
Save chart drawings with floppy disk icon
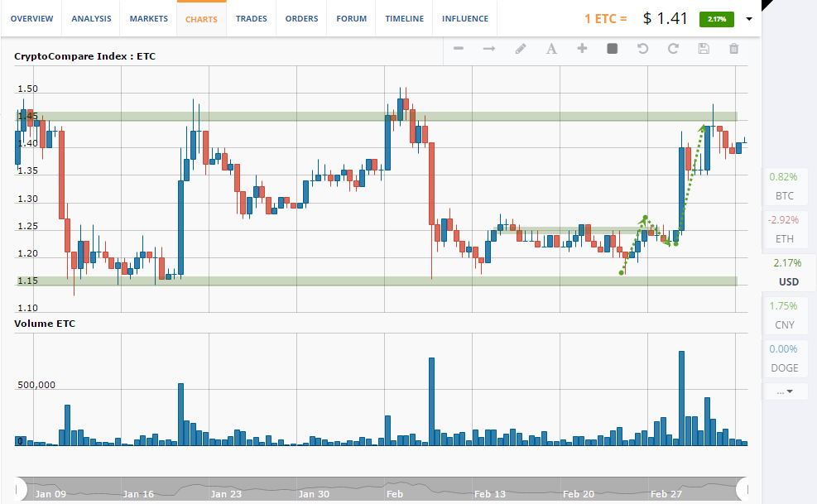(704, 49)
